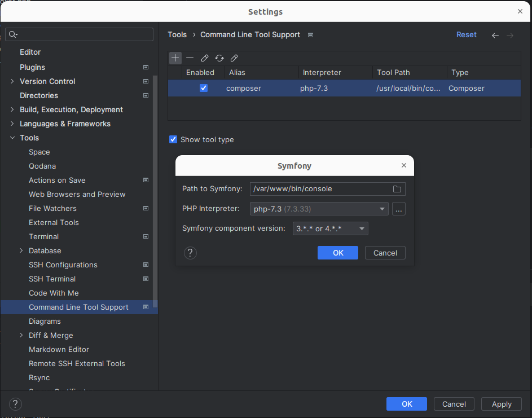The image size is (532, 418).
Task: Click project icon beside Plugins
Action: click(x=146, y=67)
